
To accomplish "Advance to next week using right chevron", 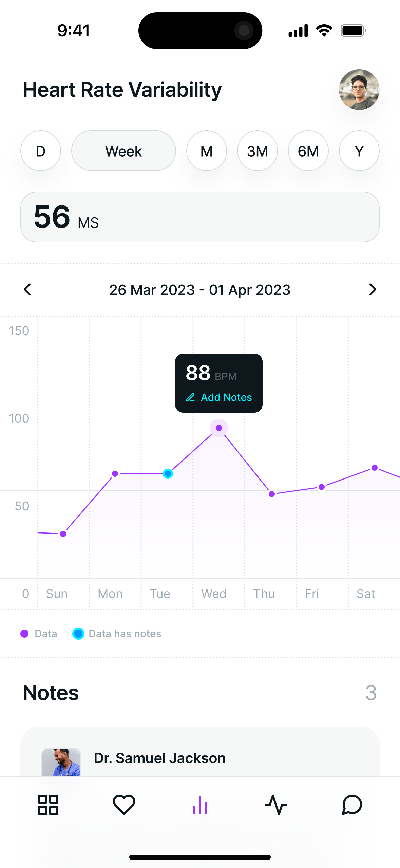I will tap(373, 290).
